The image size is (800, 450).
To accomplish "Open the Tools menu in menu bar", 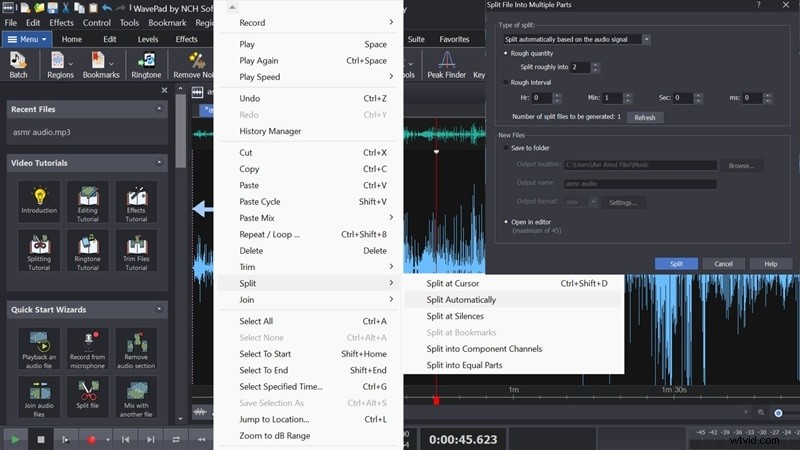I will 129,23.
